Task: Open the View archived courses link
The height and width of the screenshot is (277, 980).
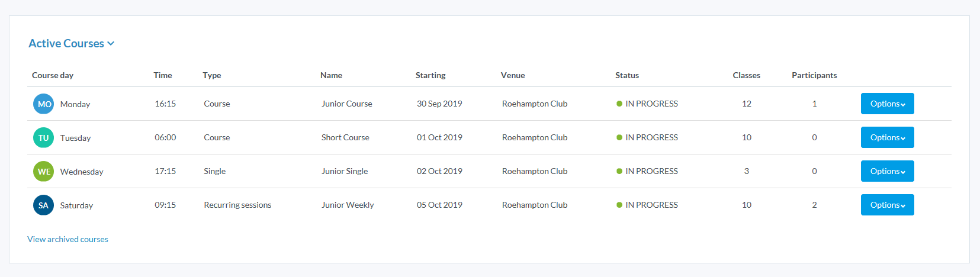Action: 68,239
